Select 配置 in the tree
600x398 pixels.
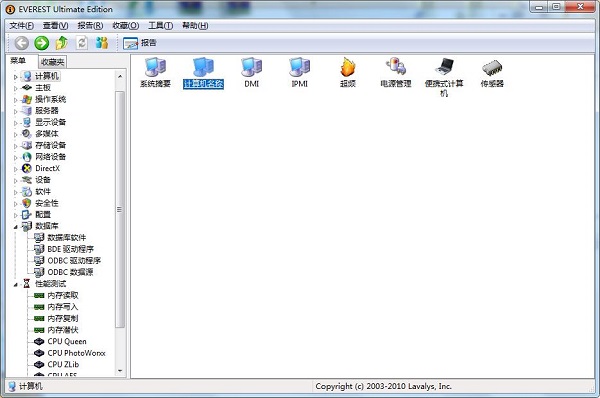coord(43,215)
